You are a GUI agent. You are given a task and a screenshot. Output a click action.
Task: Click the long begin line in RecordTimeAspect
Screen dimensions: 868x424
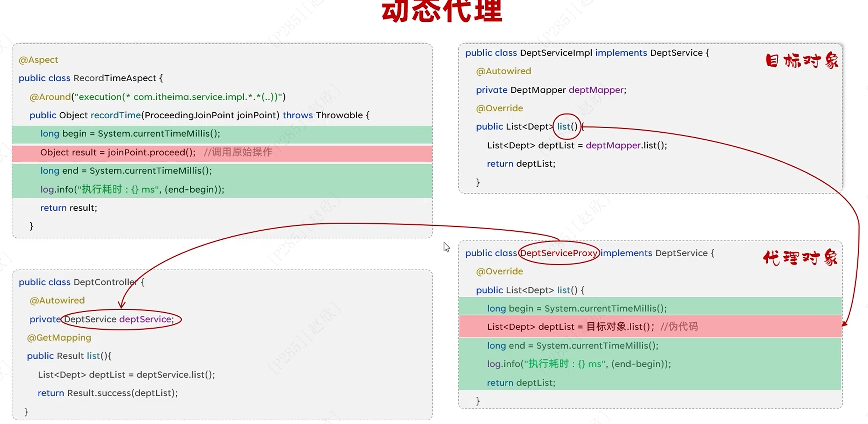pos(130,134)
